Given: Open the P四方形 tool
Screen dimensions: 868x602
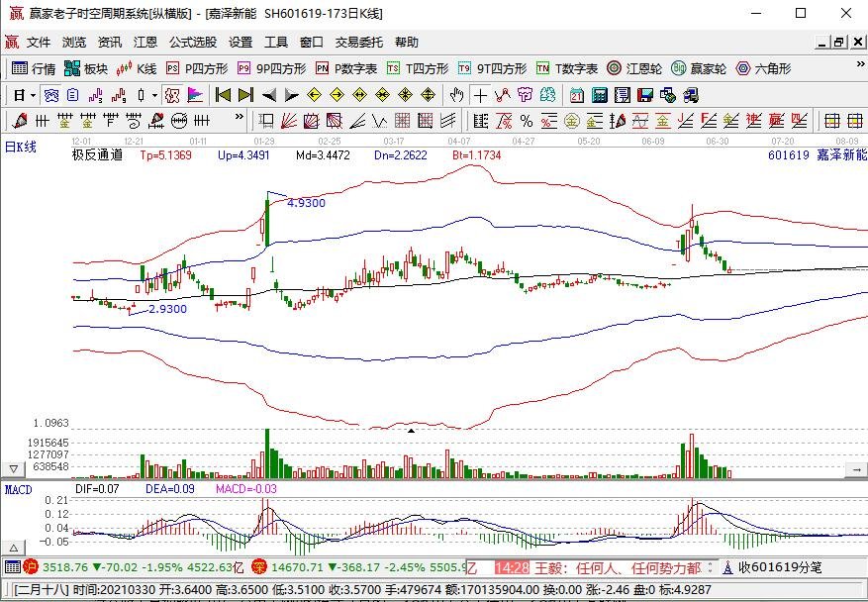Looking at the screenshot, I should tap(197, 68).
